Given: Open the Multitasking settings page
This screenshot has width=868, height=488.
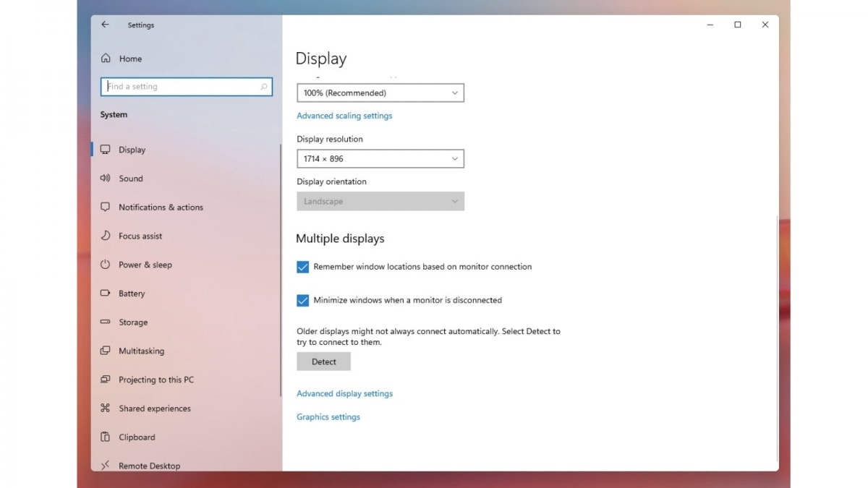Looking at the screenshot, I should click(x=141, y=351).
